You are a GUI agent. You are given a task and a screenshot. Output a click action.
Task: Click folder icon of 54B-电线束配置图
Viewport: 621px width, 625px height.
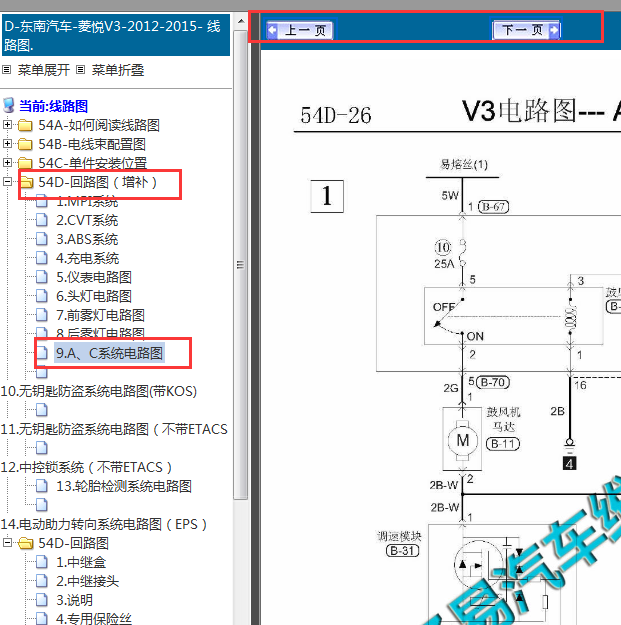click(26, 144)
